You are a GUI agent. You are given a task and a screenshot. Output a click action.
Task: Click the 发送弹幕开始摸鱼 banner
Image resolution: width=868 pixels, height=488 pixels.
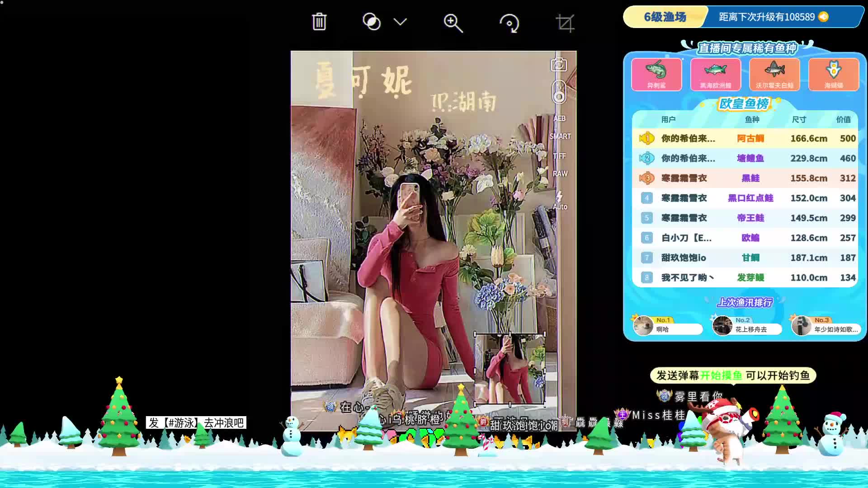tap(732, 375)
